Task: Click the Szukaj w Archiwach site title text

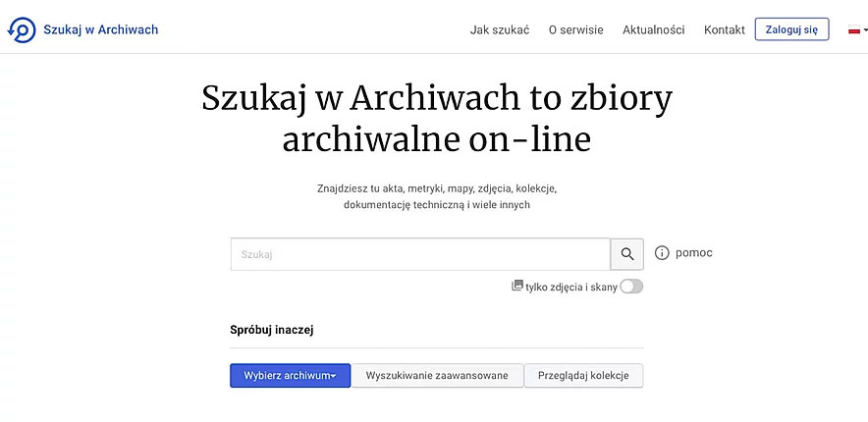Action: pos(101,29)
